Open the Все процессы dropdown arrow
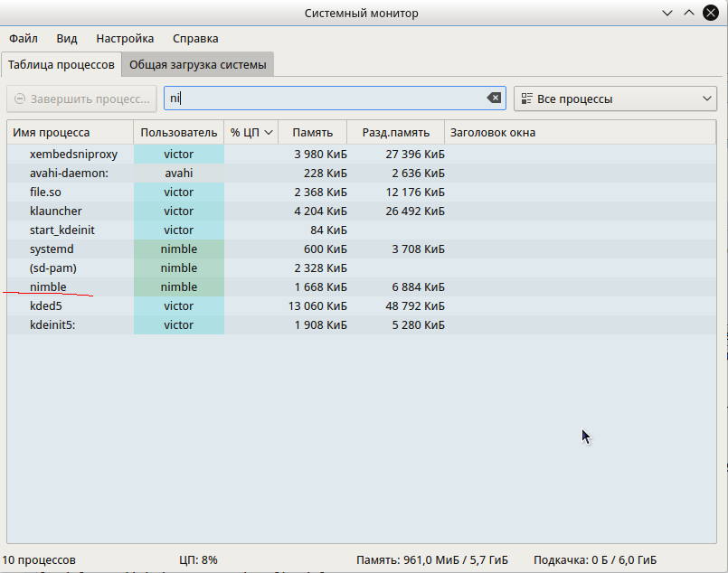Viewport: 728px width, 573px height. [x=706, y=99]
